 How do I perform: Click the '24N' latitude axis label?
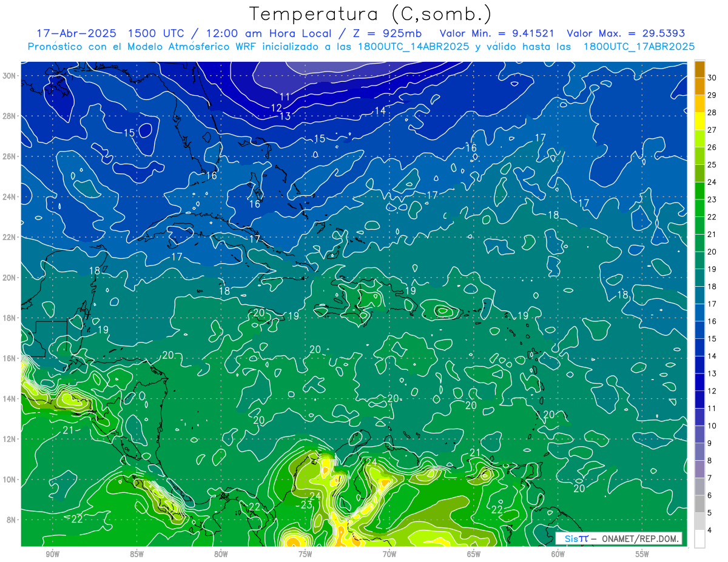(x=9, y=197)
